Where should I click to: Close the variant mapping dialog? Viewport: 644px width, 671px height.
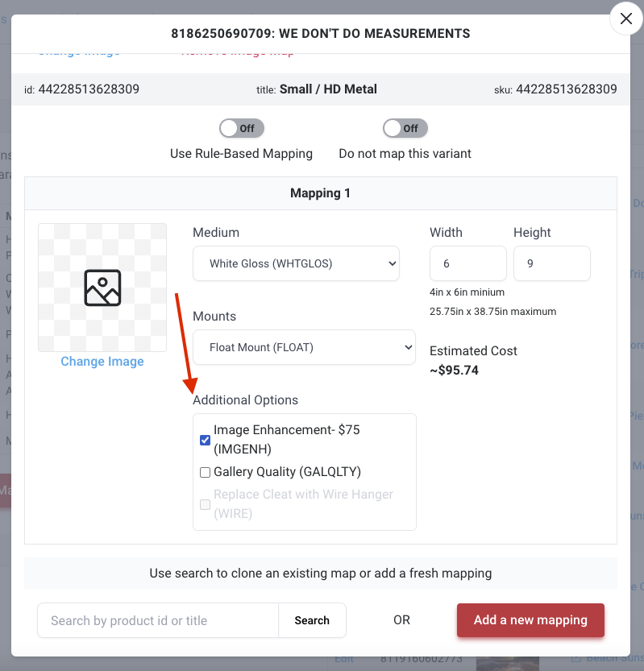(x=626, y=19)
